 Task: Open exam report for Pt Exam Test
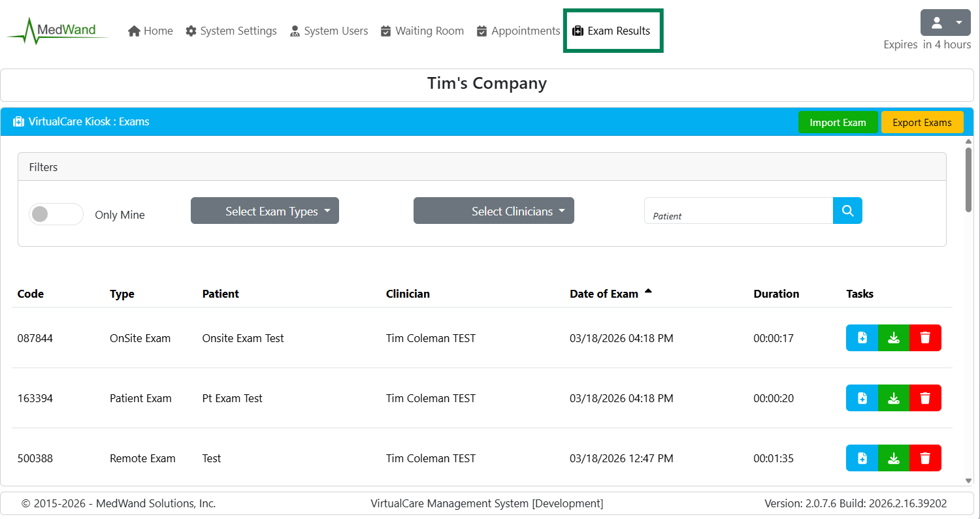[862, 398]
